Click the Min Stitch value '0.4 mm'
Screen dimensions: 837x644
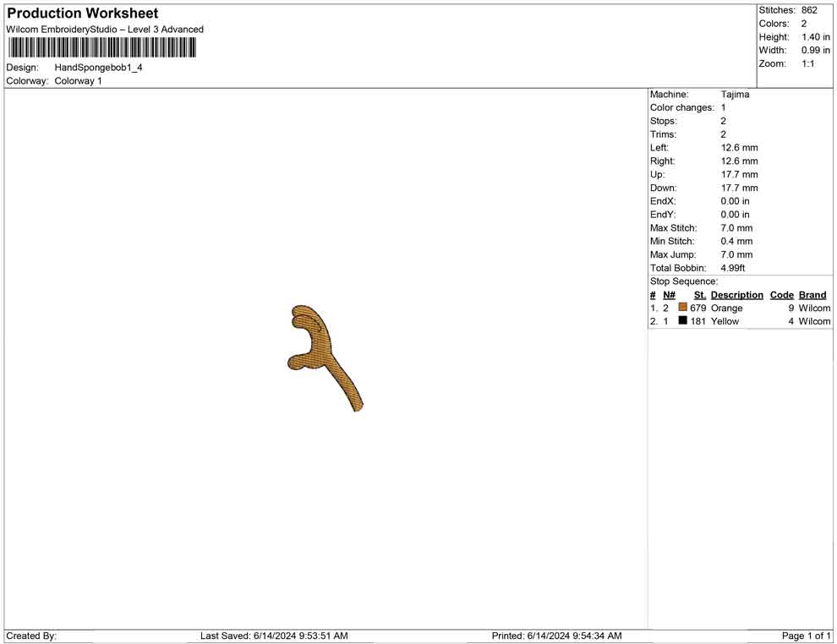point(736,241)
